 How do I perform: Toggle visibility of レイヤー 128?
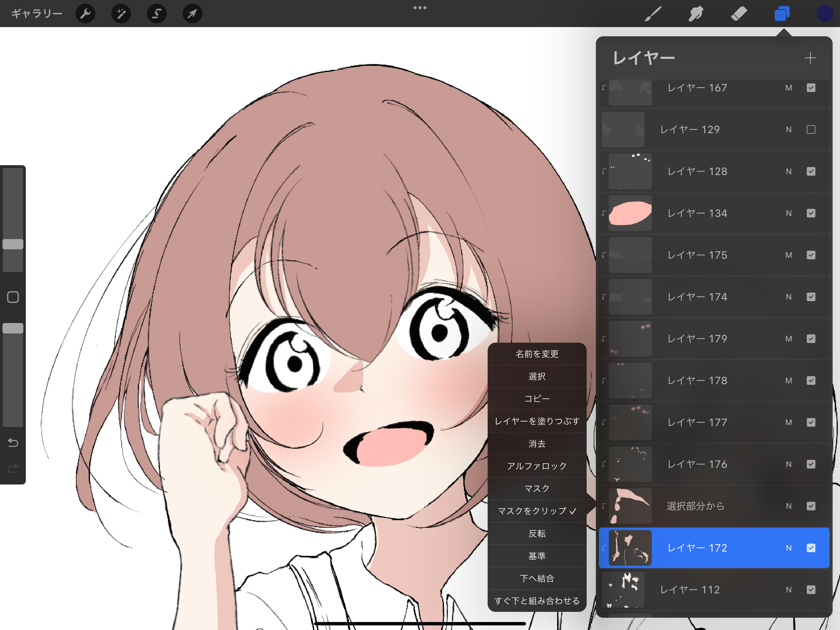[x=811, y=171]
